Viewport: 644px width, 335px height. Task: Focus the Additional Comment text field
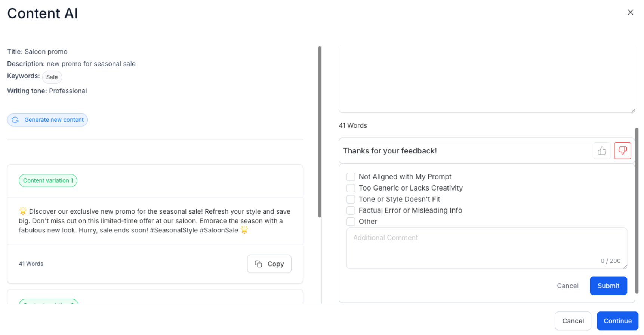(486, 248)
